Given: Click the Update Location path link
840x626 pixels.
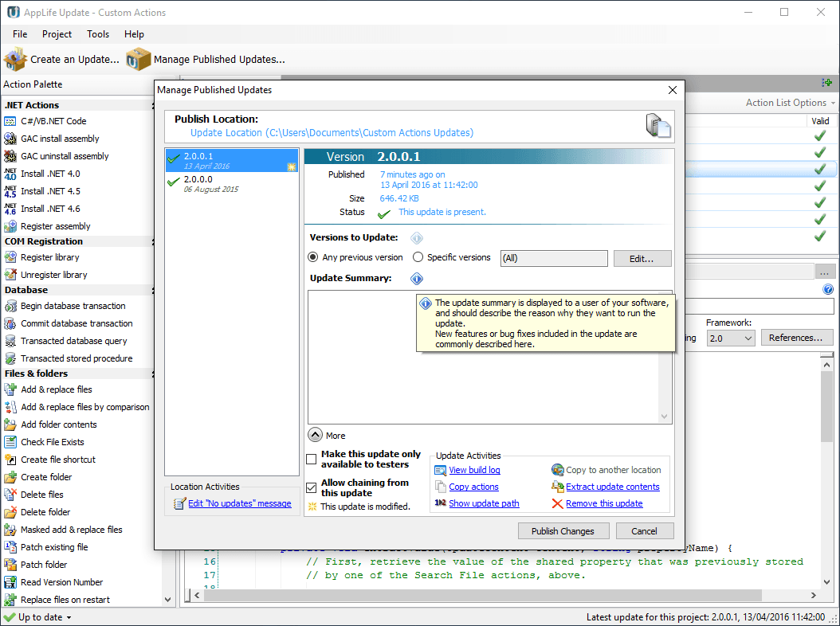Looking at the screenshot, I should pos(332,133).
